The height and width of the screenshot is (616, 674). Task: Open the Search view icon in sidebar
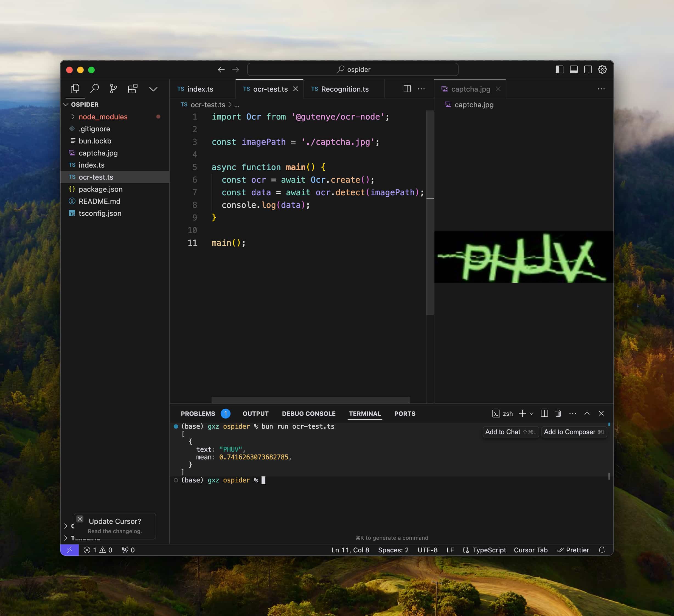(x=95, y=89)
